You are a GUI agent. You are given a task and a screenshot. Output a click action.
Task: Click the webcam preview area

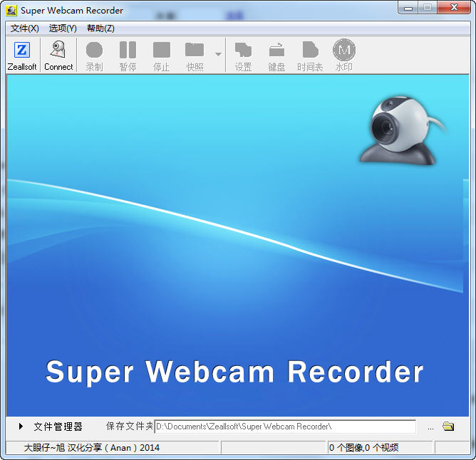238,245
